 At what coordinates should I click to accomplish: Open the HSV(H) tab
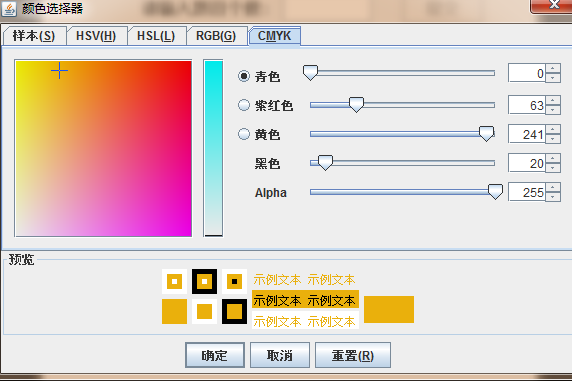click(x=96, y=36)
